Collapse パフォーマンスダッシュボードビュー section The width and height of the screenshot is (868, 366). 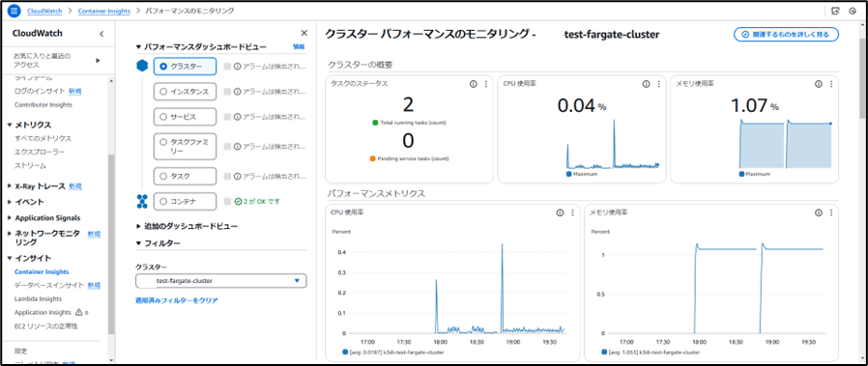point(138,47)
